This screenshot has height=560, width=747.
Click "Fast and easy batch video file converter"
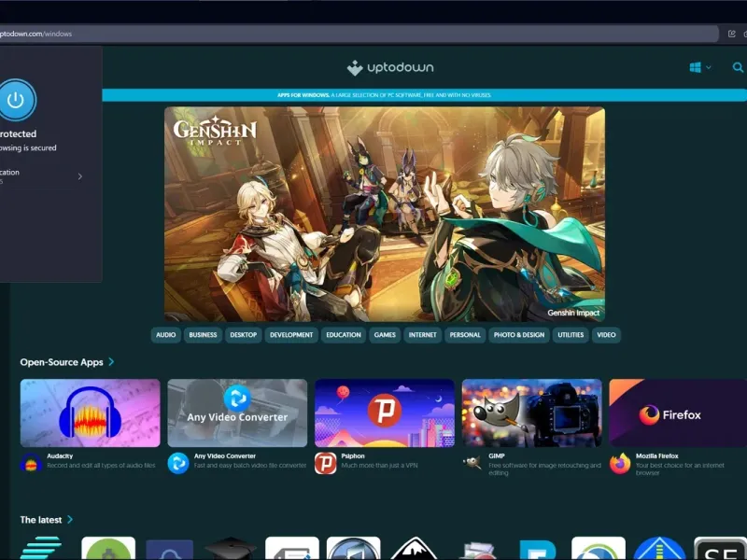[250, 466]
